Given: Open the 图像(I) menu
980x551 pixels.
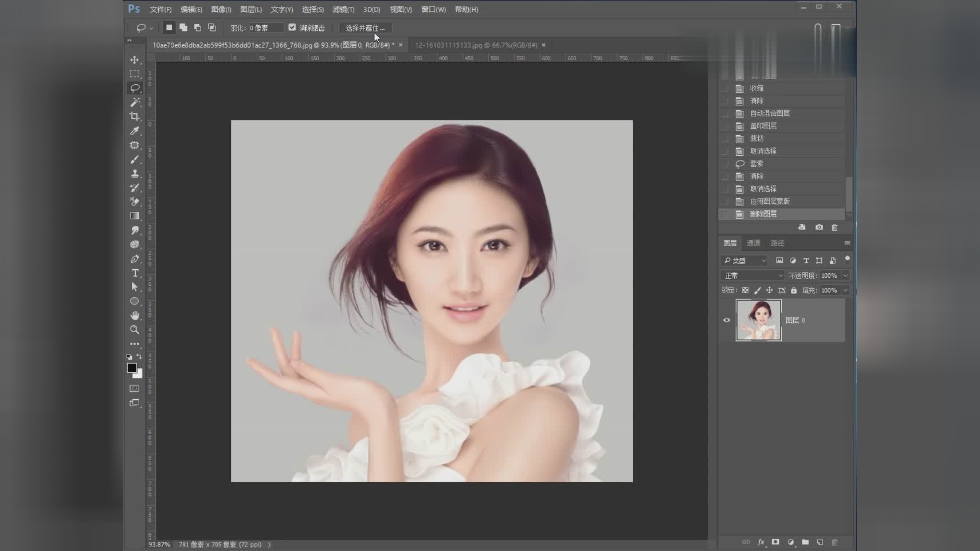Looking at the screenshot, I should [221, 9].
